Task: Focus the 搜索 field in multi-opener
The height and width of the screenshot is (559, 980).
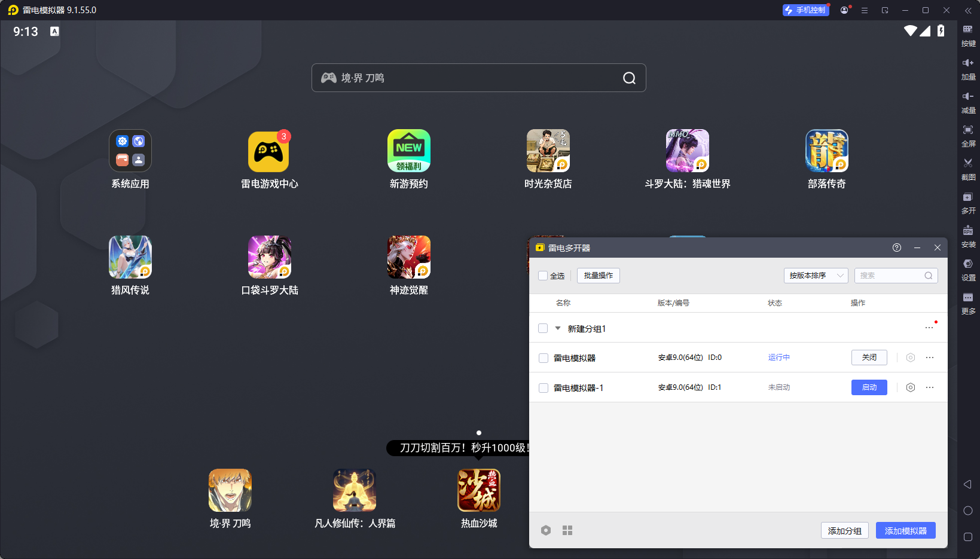Action: click(896, 276)
